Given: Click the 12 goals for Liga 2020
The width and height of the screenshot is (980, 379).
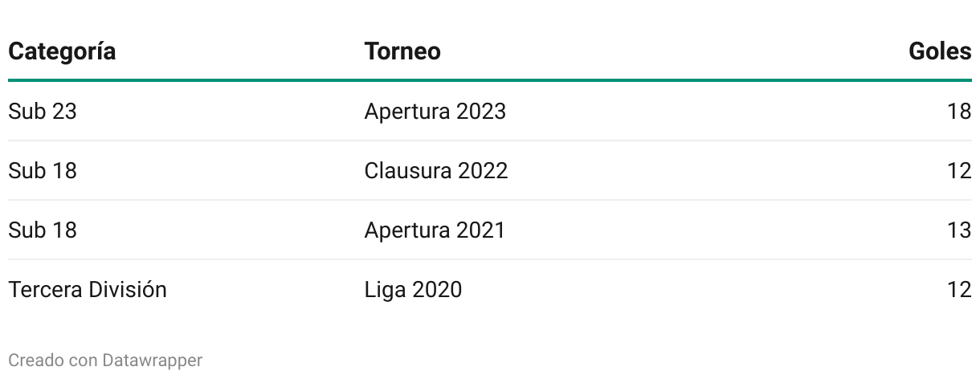Looking at the screenshot, I should [x=959, y=289].
